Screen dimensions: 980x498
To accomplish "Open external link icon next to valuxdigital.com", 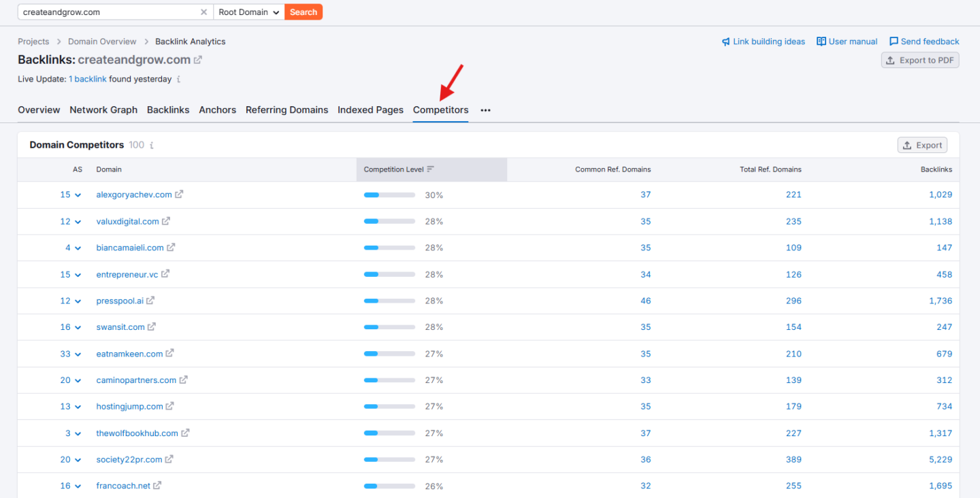I will 166,221.
